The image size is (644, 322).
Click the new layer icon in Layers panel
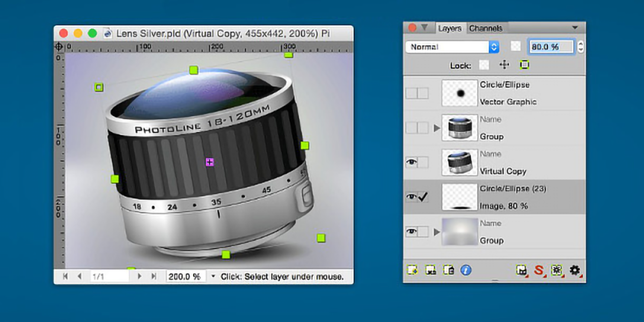[x=412, y=270]
